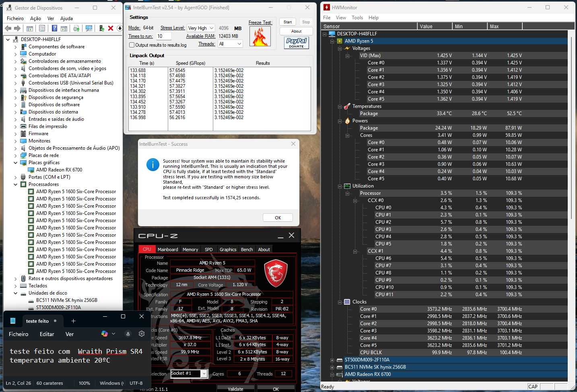The image size is (577, 392).
Task: Switch to the Bench tab in CPU-Z
Action: tap(247, 250)
